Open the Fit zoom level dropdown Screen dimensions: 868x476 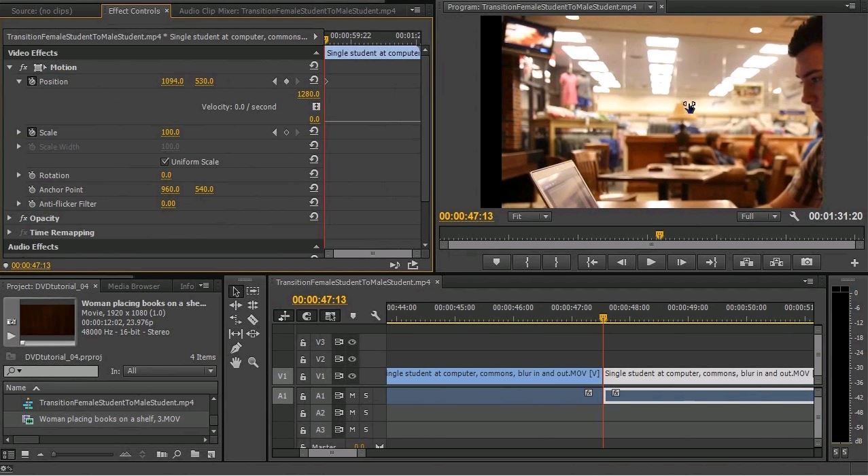tap(530, 216)
